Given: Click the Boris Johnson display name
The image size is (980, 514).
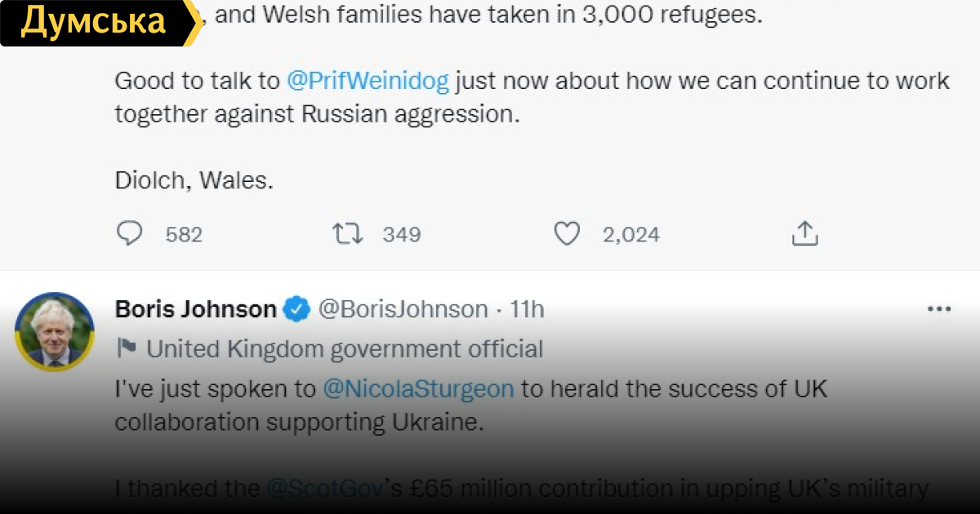Looking at the screenshot, I should [x=196, y=310].
